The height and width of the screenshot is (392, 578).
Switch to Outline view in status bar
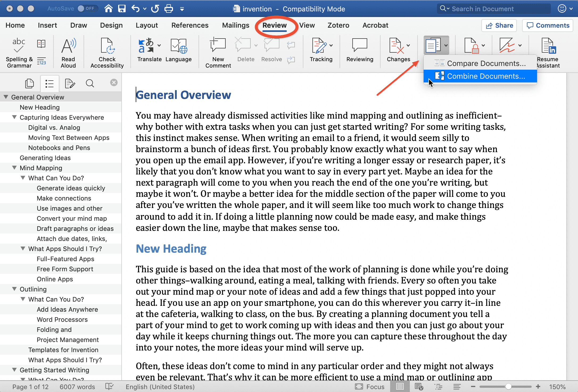pyautogui.click(x=438, y=386)
